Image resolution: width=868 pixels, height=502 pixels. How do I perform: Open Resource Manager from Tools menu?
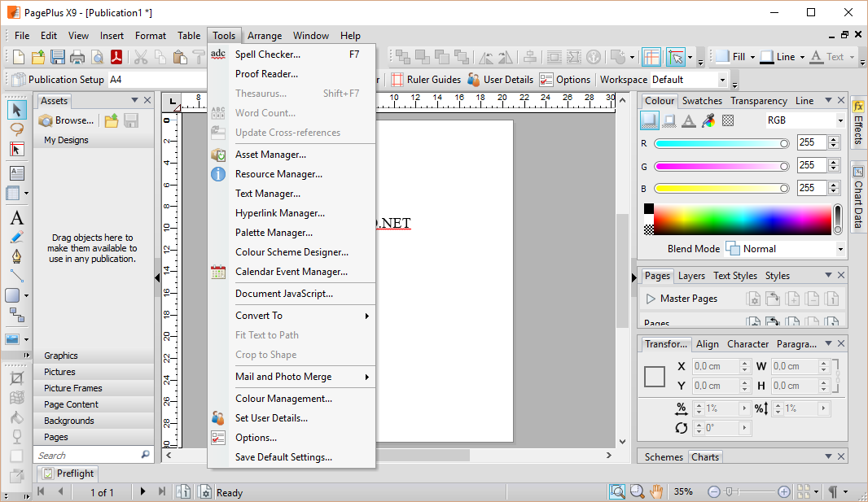click(292, 174)
